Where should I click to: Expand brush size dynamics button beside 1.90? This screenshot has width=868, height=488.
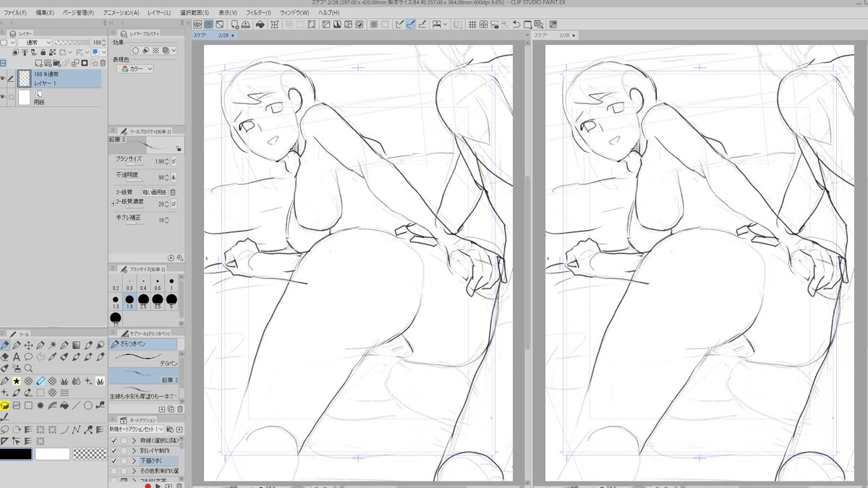(x=174, y=161)
